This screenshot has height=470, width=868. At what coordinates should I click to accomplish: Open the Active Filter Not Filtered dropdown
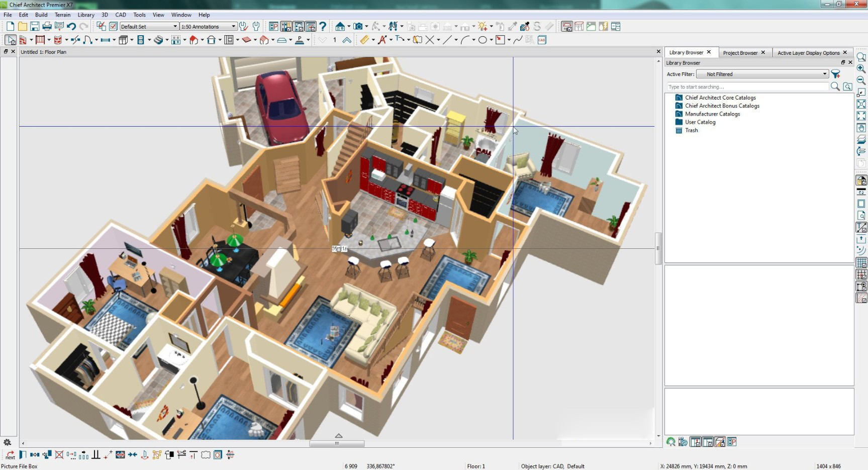762,74
